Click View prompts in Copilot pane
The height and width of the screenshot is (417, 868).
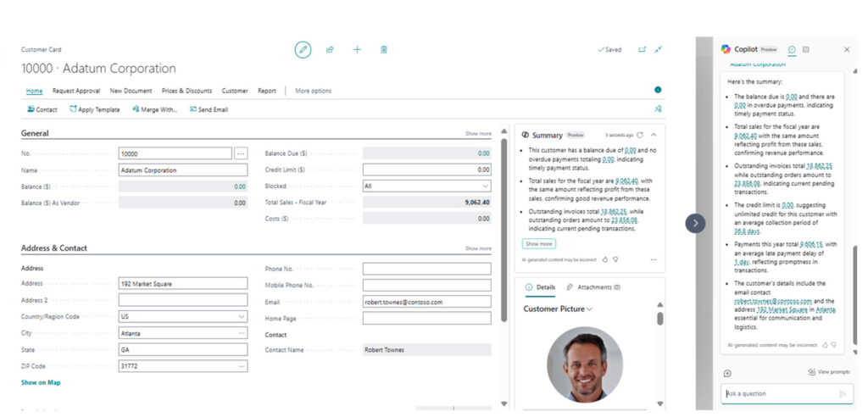829,372
